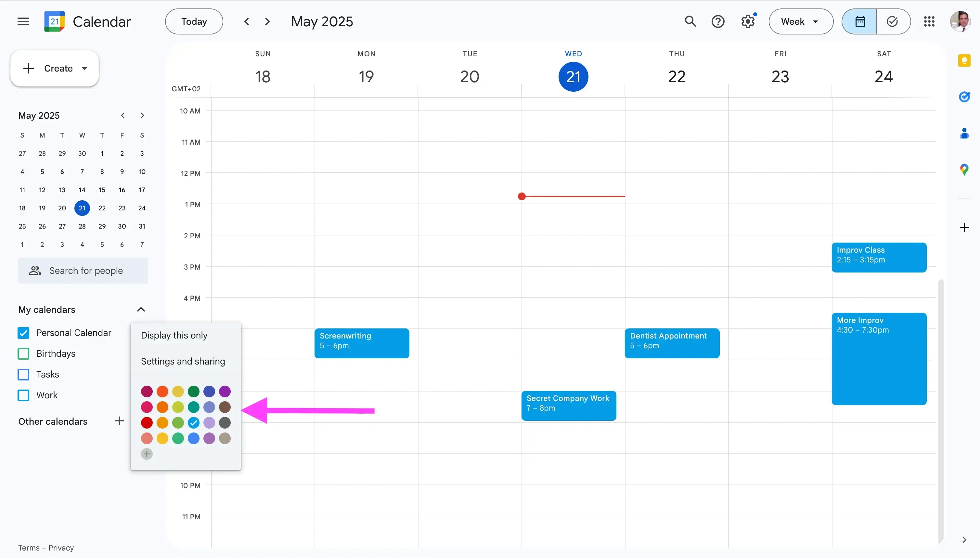Enable the Work calendar
980x558 pixels.
pos(23,395)
